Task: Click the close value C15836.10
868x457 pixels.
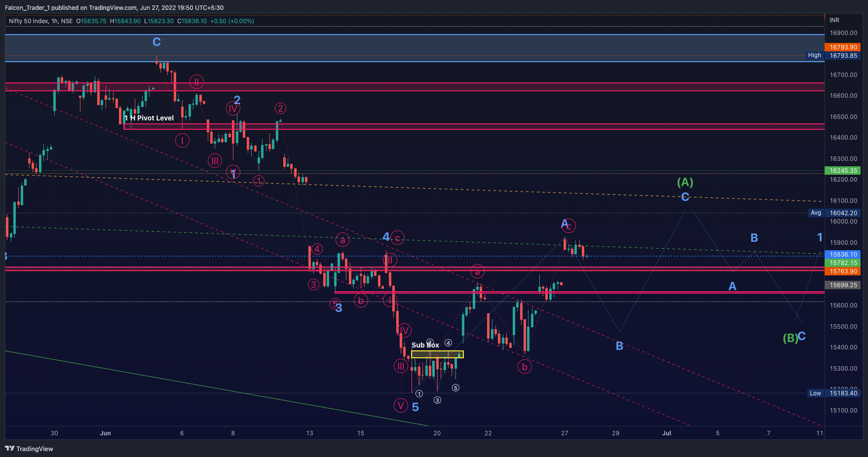Action: click(x=192, y=21)
